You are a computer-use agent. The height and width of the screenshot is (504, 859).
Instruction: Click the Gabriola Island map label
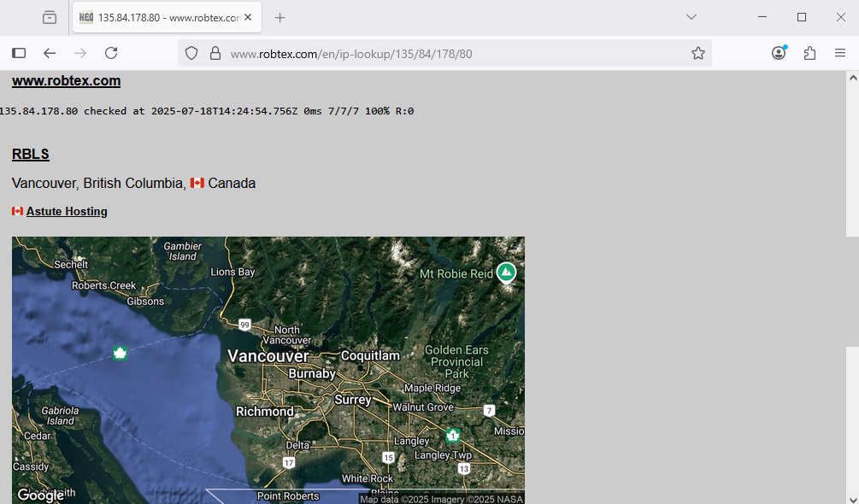(60, 416)
